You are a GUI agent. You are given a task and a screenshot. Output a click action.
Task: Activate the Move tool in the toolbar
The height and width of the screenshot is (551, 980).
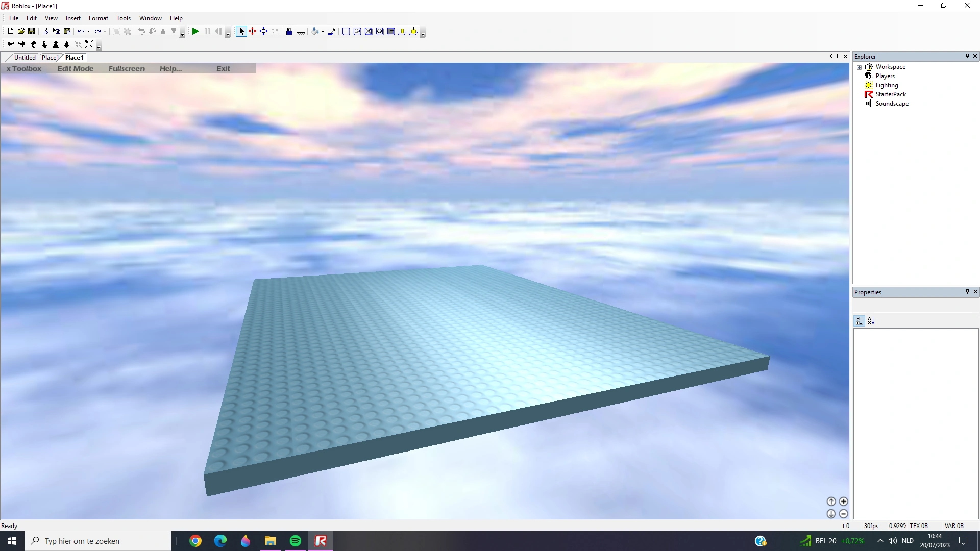point(253,31)
